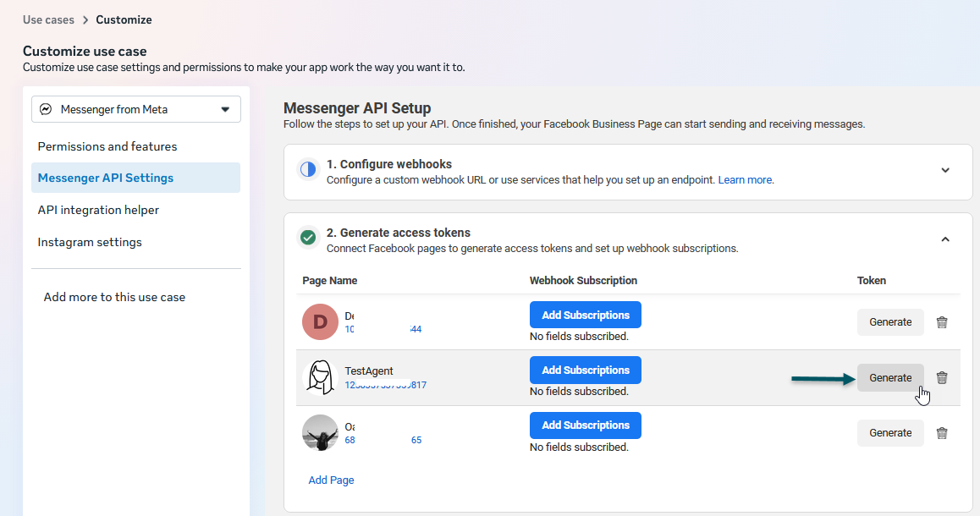Screen dimensions: 980x516
Task: Select Messenger API Settings
Action: click(x=135, y=178)
